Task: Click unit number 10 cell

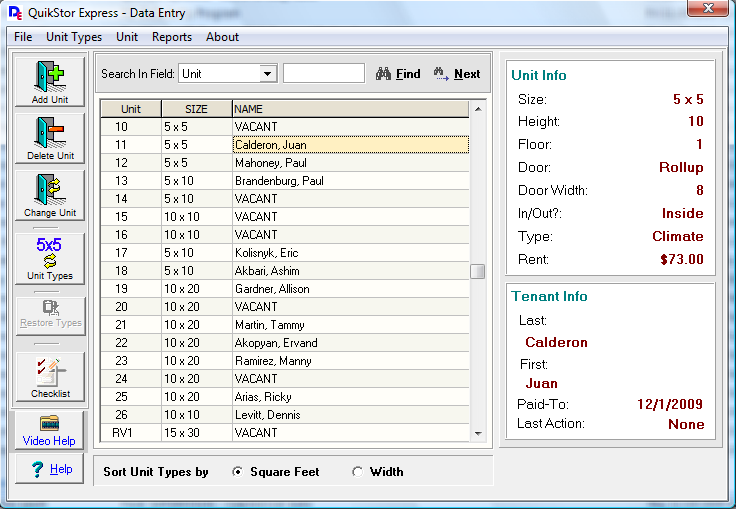Action: 131,127
